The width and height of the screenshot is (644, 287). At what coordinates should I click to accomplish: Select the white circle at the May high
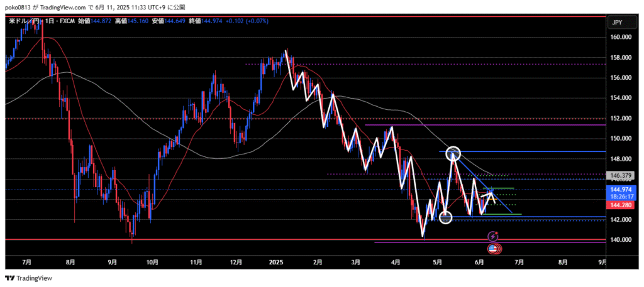click(x=453, y=153)
